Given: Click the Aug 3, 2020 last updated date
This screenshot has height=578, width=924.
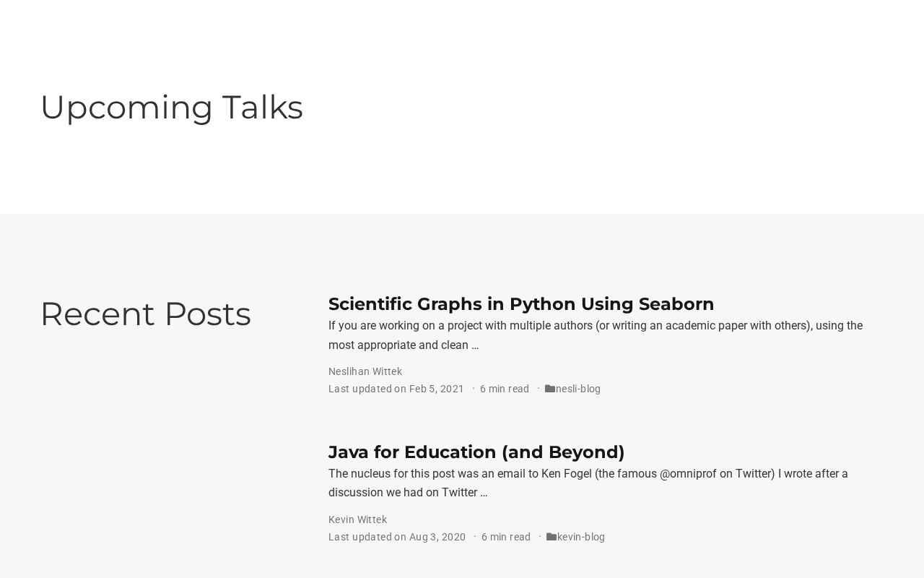Looking at the screenshot, I should (x=437, y=537).
